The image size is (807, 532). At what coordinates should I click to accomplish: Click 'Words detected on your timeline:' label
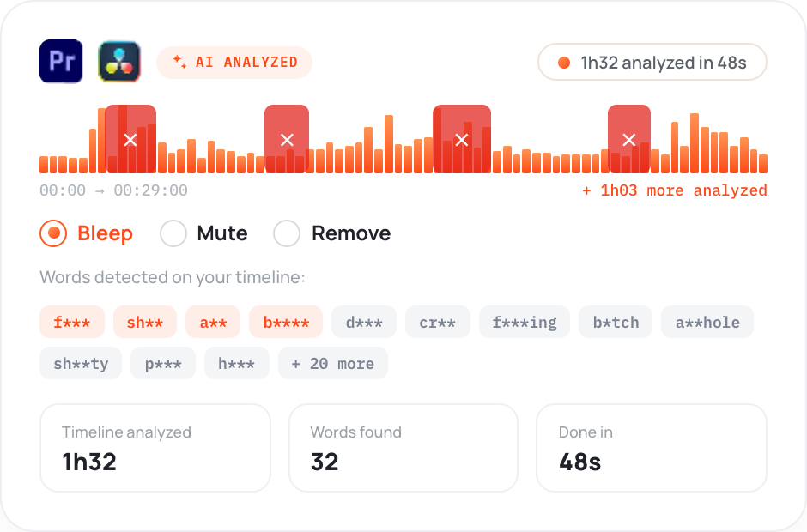click(x=173, y=277)
